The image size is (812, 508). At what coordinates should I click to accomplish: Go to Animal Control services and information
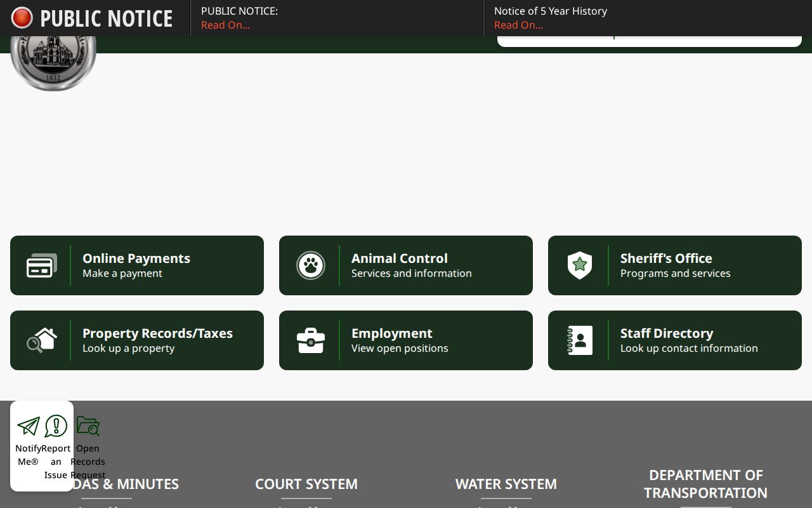click(406, 265)
